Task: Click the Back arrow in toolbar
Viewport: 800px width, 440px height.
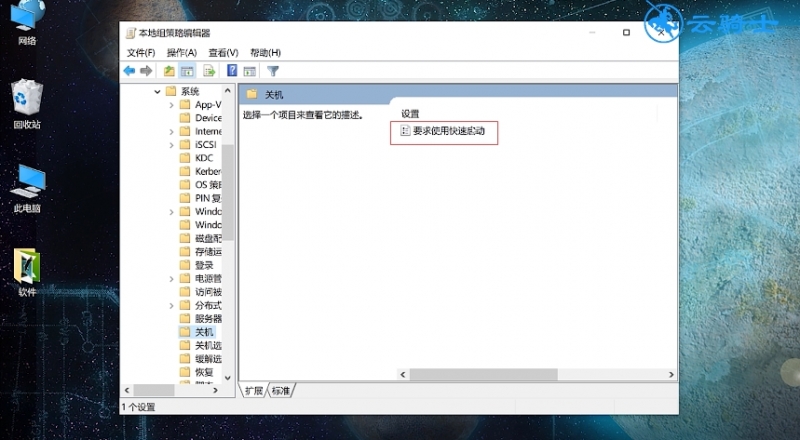Action: 129,71
